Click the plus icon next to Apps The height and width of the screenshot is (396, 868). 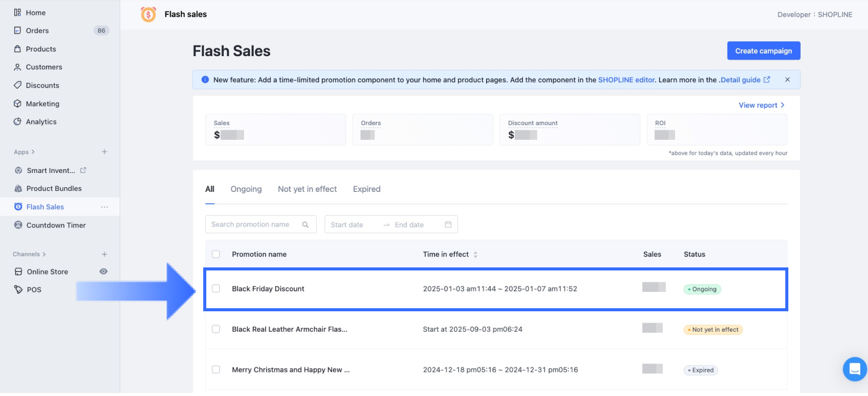(104, 152)
